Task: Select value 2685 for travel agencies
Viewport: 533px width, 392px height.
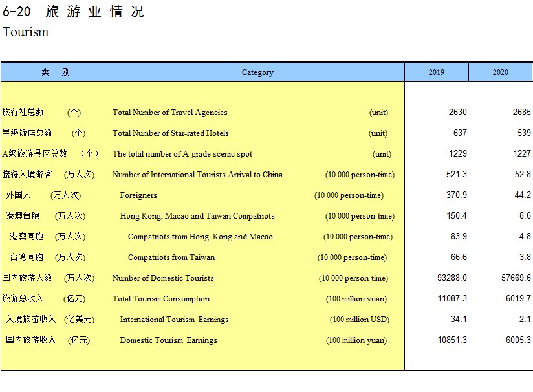Action: point(522,112)
